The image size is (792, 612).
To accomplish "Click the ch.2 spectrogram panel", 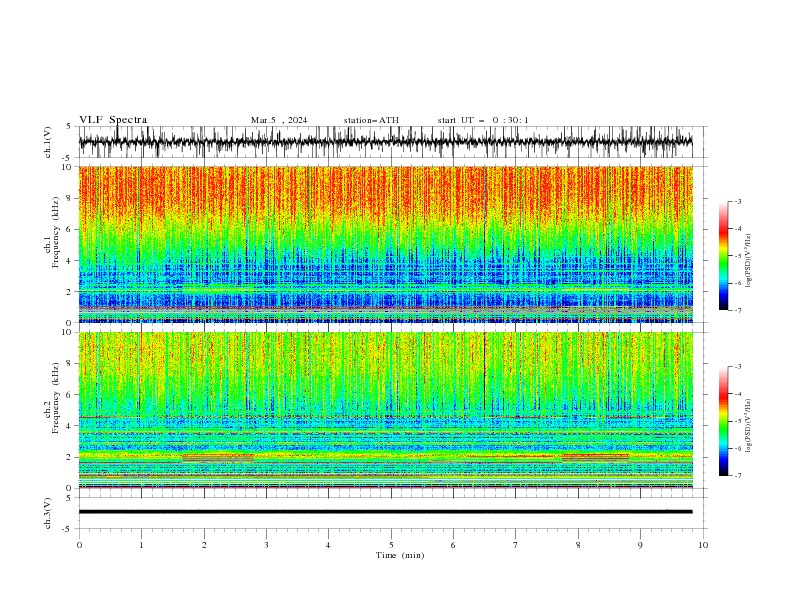I will pos(385,410).
